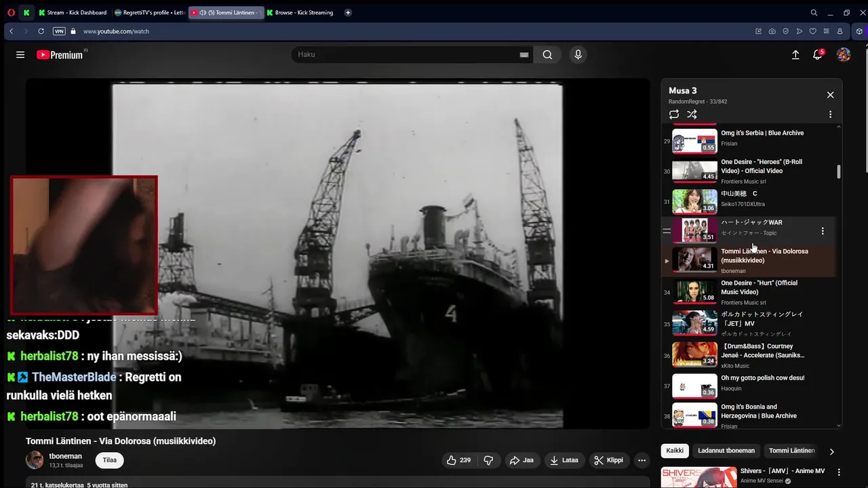Open Opera easy setup sliders icon
Image resolution: width=868 pixels, height=488 pixels.
[826, 31]
